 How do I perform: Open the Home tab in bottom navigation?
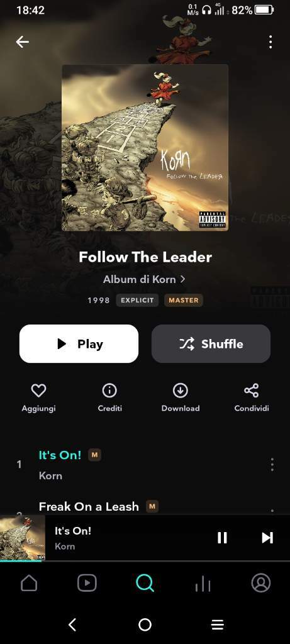click(x=29, y=583)
